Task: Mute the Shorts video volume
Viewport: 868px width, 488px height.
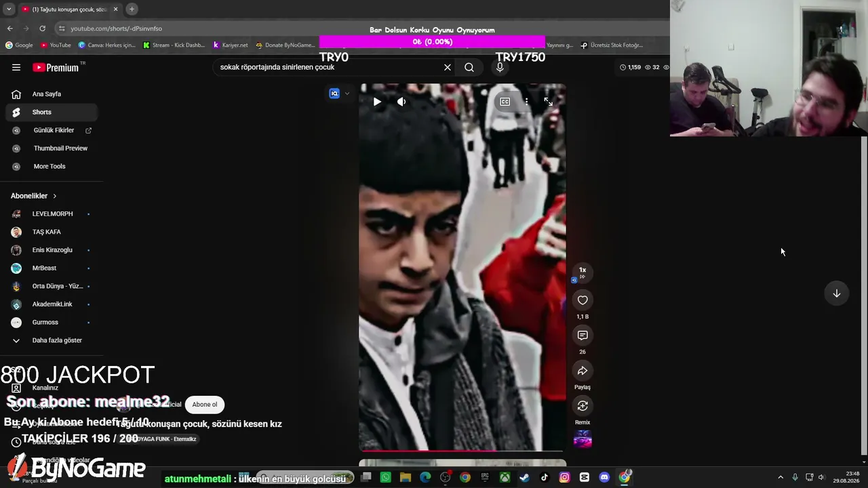Action: tap(401, 102)
